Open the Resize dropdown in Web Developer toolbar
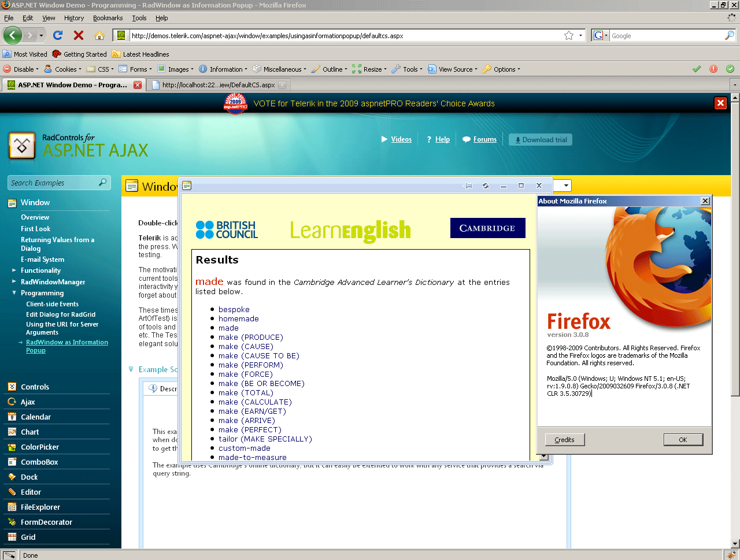 [369, 69]
